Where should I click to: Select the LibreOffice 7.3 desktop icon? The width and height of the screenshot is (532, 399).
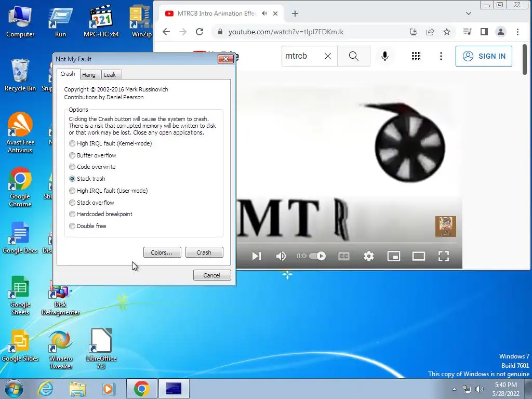(101, 349)
